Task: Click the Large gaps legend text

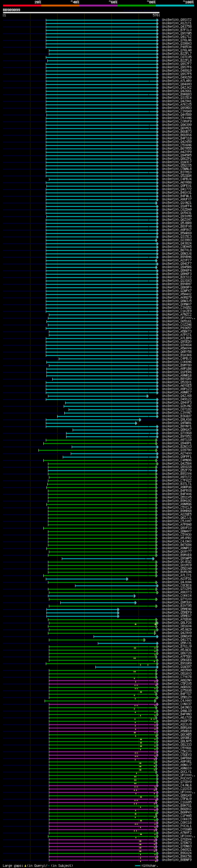Action: (38, 865)
